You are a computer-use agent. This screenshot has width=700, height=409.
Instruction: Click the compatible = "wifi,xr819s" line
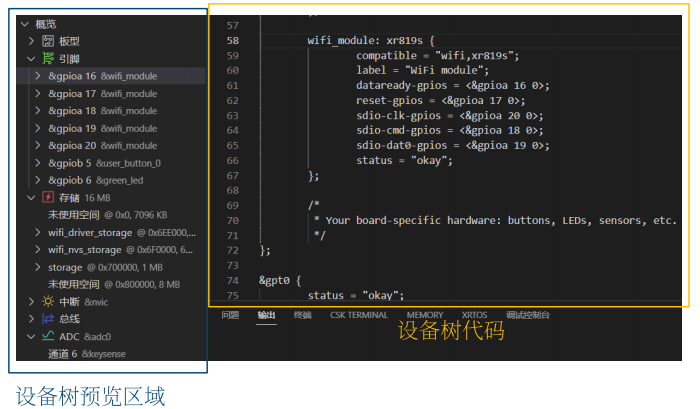pyautogui.click(x=438, y=55)
